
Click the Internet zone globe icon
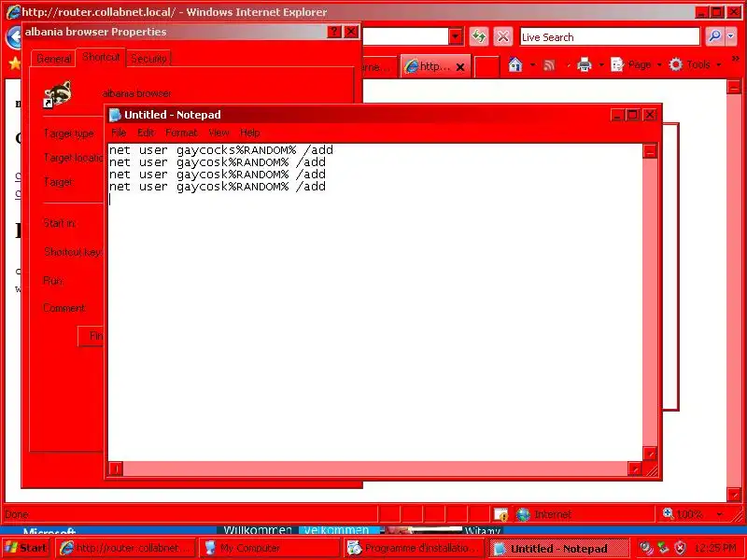tap(523, 514)
